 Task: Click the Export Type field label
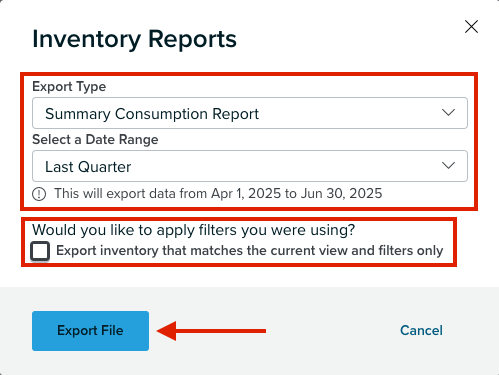tap(69, 87)
